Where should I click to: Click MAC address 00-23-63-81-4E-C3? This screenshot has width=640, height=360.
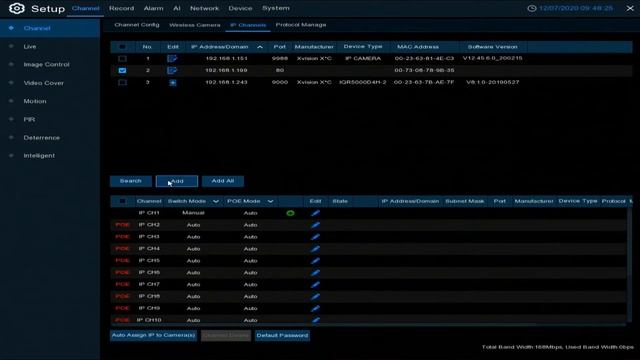pos(424,58)
